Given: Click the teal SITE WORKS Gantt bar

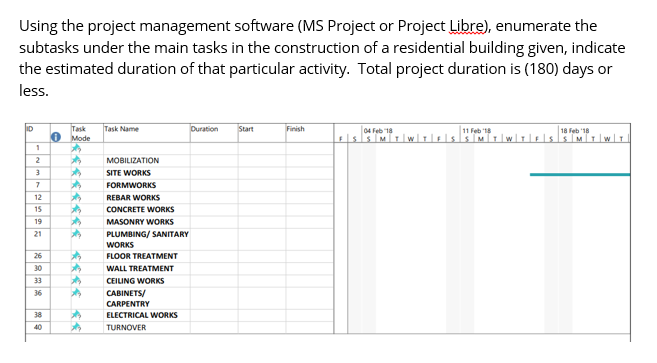Looking at the screenshot, I should 580,174.
